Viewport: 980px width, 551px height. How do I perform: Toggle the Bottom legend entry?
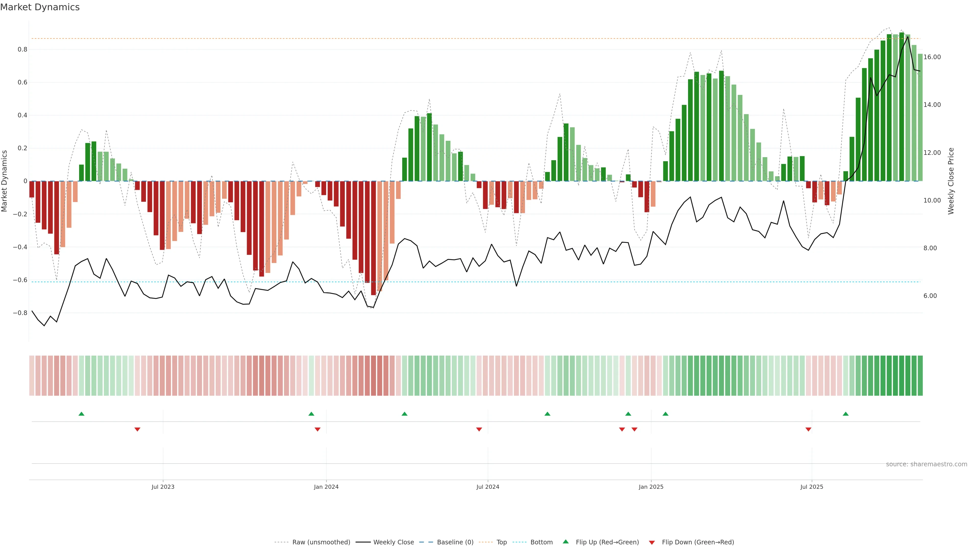(541, 542)
